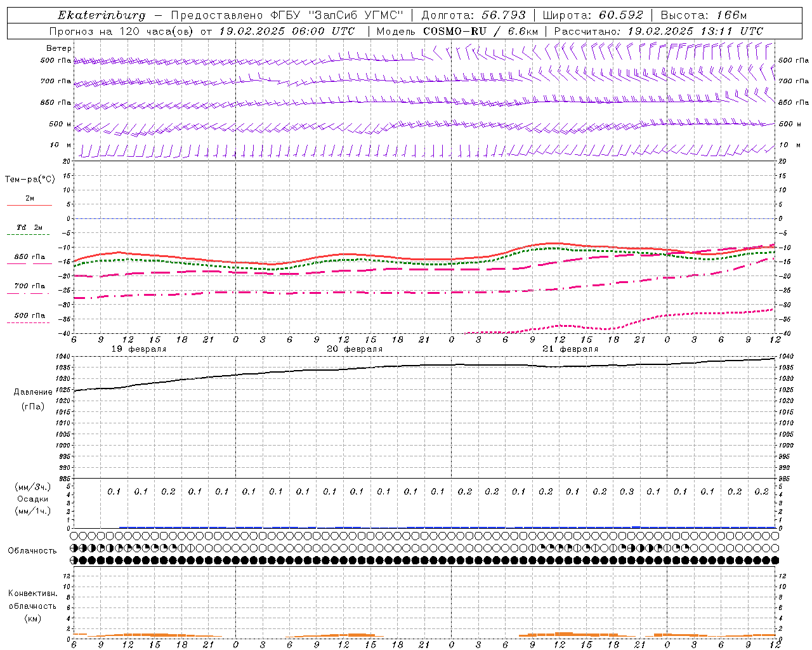Click 'Предоставлено ФГБУ ЗапСиб УГМС' provider text
Screen dimensions: 812x650
[288, 15]
